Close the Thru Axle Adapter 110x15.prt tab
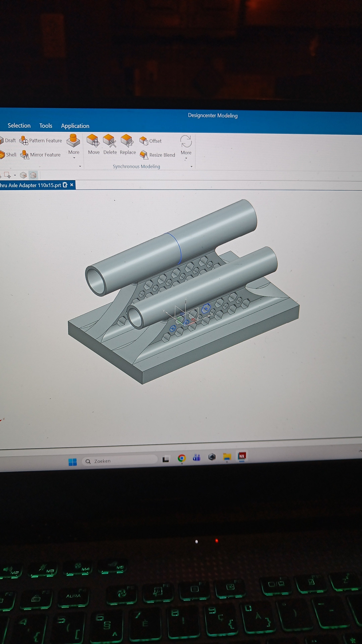Viewport: 362px width, 644px height. pyautogui.click(x=72, y=185)
